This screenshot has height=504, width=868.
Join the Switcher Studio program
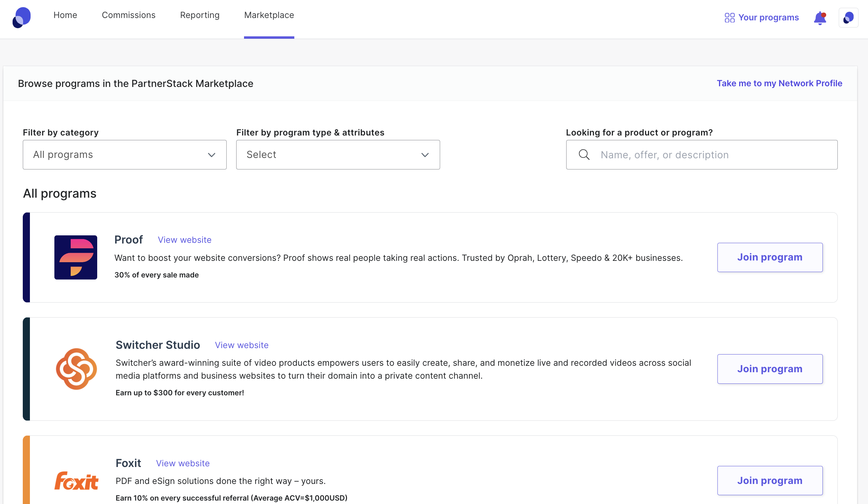(770, 369)
